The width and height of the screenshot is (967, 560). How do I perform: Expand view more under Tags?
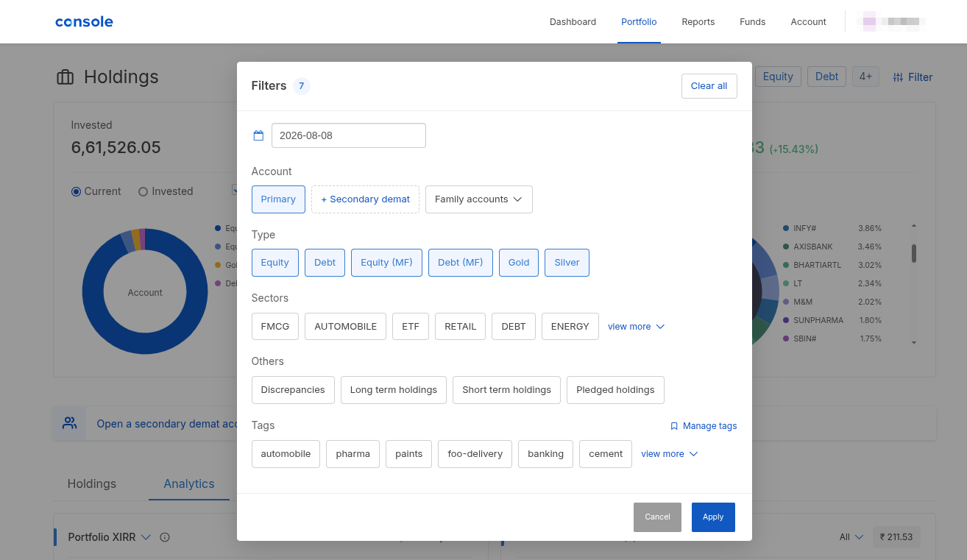click(669, 454)
